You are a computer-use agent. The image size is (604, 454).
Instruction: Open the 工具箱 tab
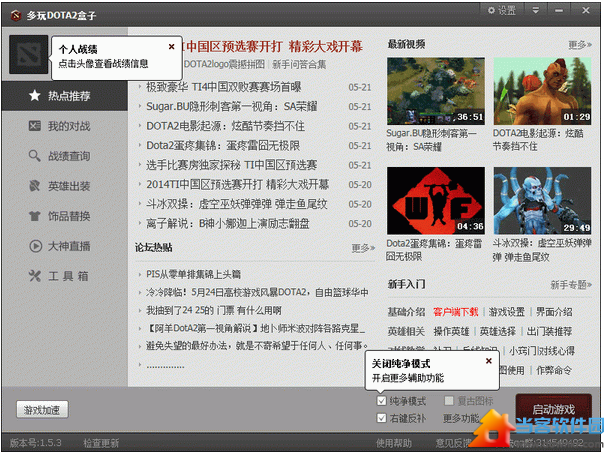65,276
